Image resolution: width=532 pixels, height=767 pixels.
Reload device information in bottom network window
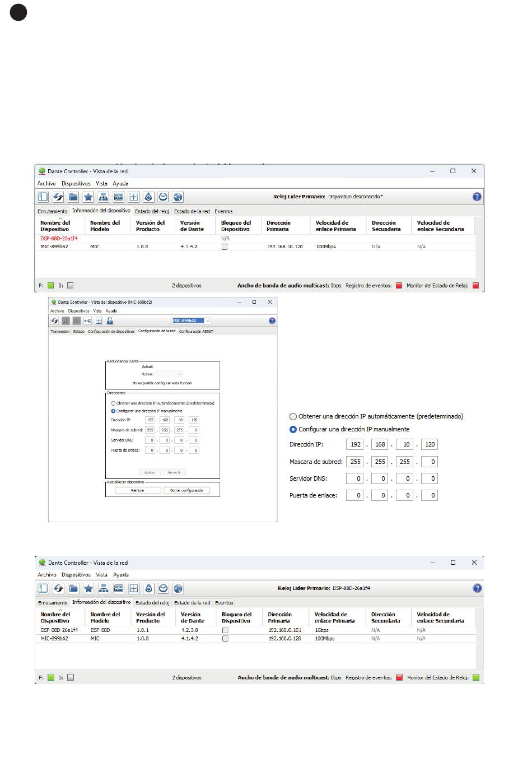(x=58, y=588)
